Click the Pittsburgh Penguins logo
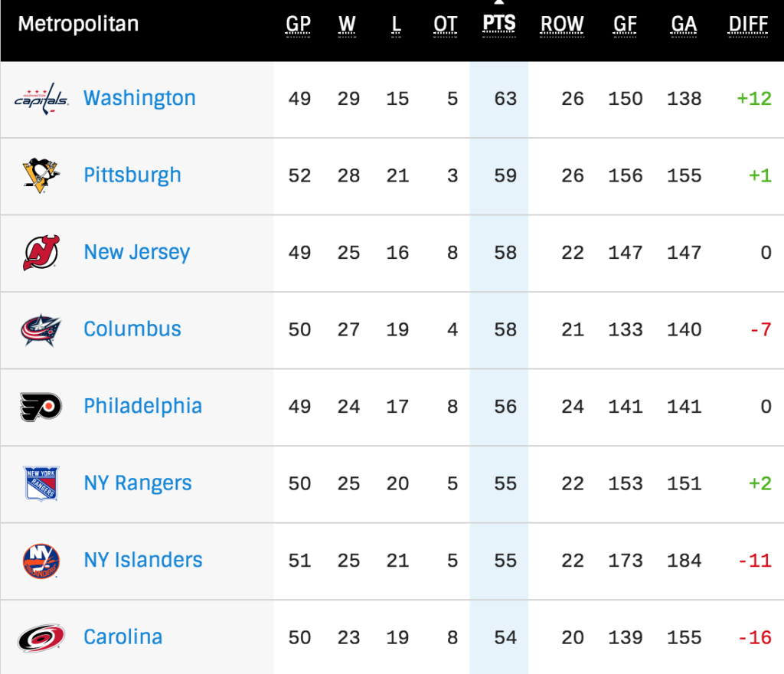The width and height of the screenshot is (784, 674). (x=41, y=175)
